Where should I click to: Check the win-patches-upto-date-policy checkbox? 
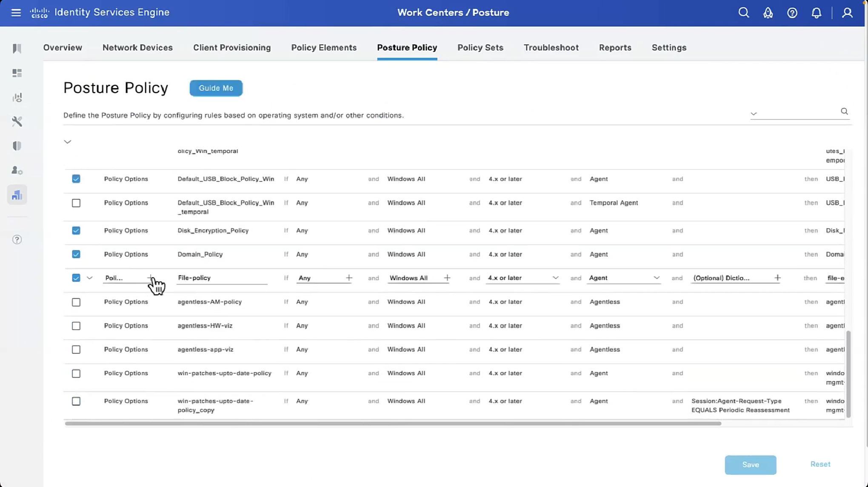point(76,374)
